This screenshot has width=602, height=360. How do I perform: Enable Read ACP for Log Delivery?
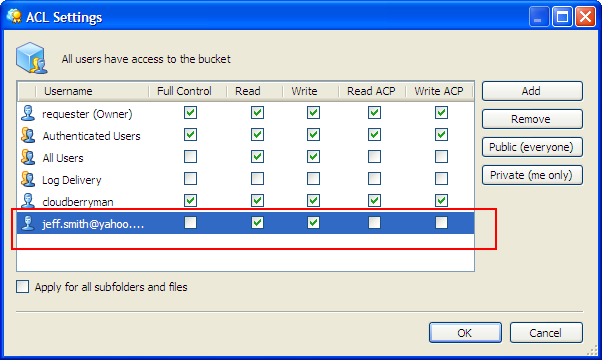[x=374, y=178]
